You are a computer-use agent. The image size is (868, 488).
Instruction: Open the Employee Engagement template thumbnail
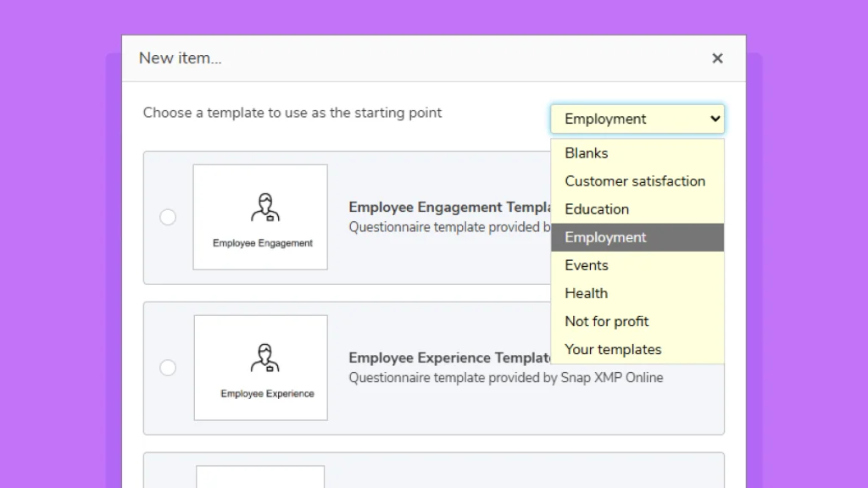[x=260, y=217]
